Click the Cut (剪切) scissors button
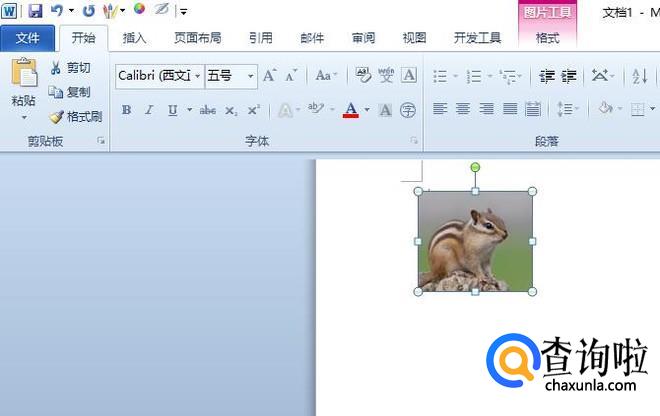 tap(70, 67)
